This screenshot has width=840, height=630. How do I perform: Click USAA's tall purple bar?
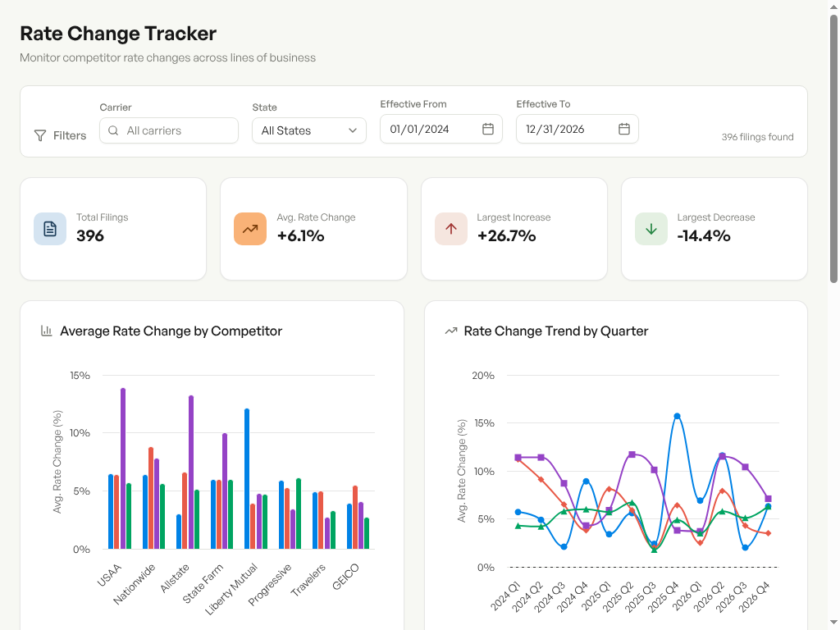click(x=123, y=468)
